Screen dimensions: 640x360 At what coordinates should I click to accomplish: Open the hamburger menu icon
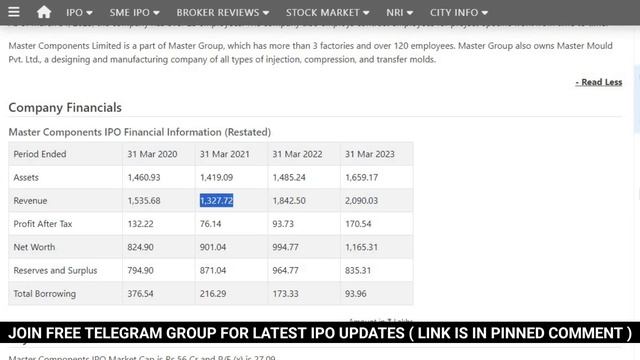[x=14, y=12]
